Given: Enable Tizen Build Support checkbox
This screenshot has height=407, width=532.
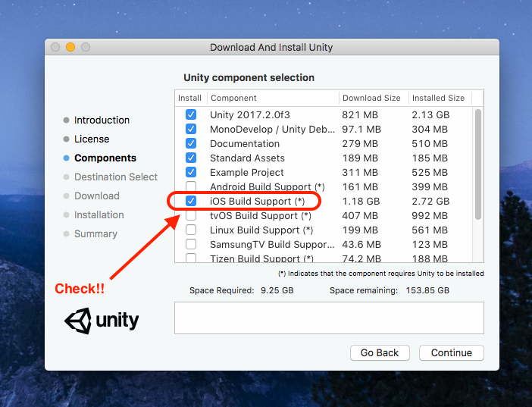Looking at the screenshot, I should pyautogui.click(x=191, y=258).
